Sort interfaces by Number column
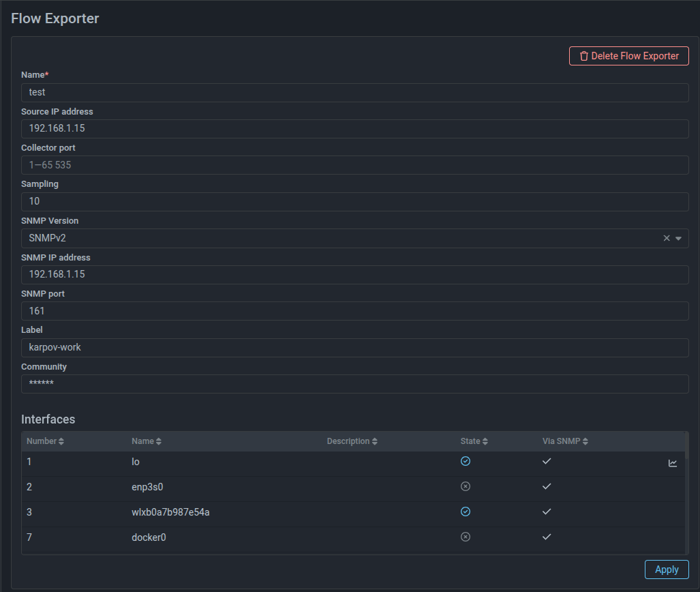 [x=45, y=441]
